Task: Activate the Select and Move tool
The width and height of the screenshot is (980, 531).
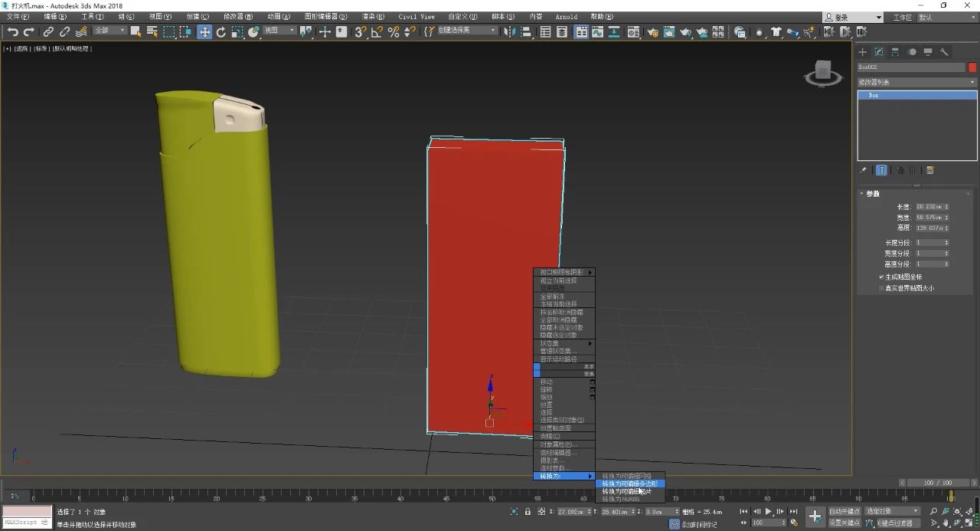Action: pos(204,31)
